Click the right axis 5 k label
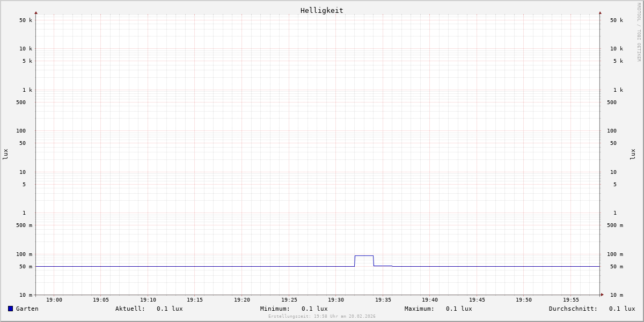The height and width of the screenshot is (322, 644). [618, 61]
